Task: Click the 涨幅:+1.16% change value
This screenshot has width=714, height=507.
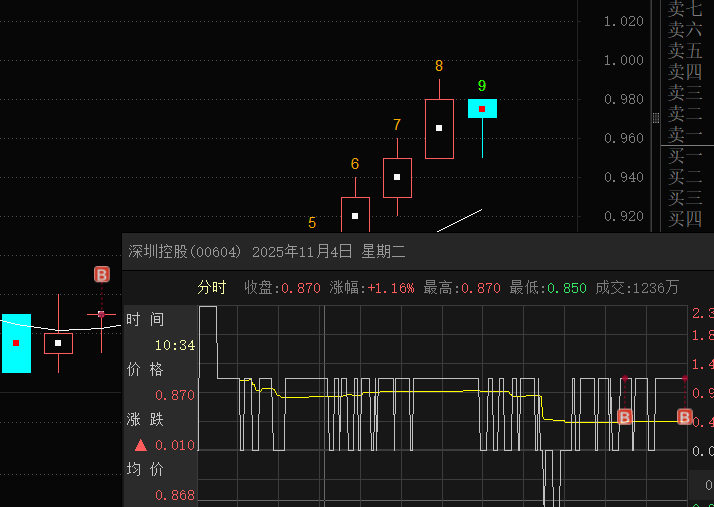Action: (x=372, y=288)
